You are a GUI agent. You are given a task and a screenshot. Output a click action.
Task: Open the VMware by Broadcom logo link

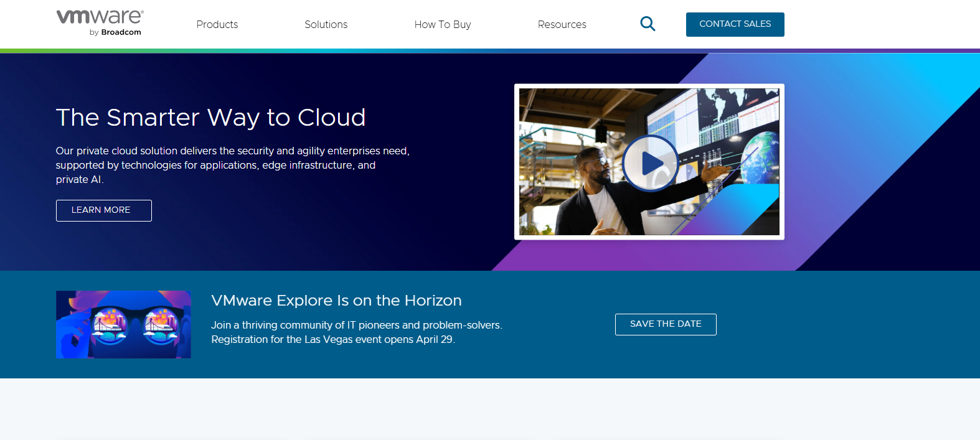[x=100, y=23]
